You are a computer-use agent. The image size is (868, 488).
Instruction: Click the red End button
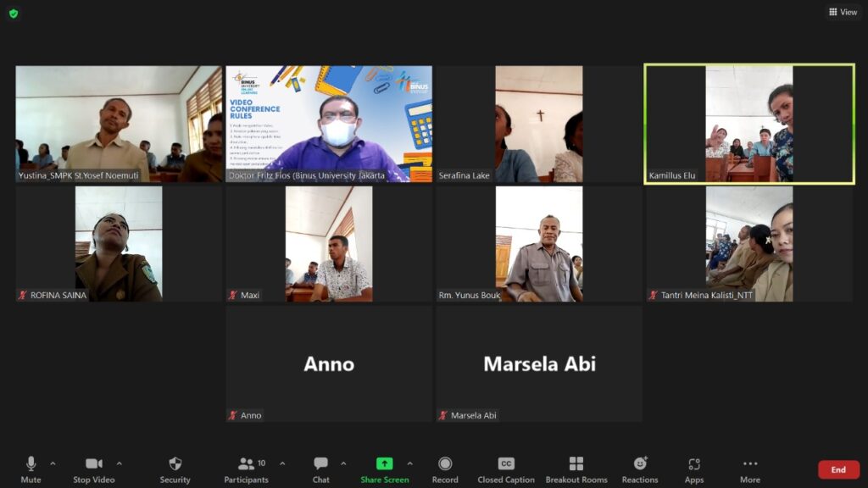[837, 469]
